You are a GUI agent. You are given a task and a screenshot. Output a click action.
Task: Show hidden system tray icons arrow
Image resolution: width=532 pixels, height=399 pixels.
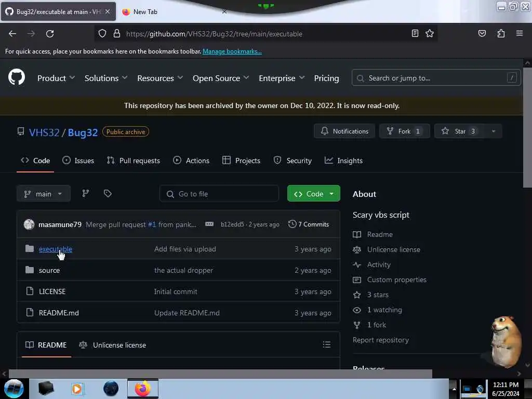click(454, 389)
